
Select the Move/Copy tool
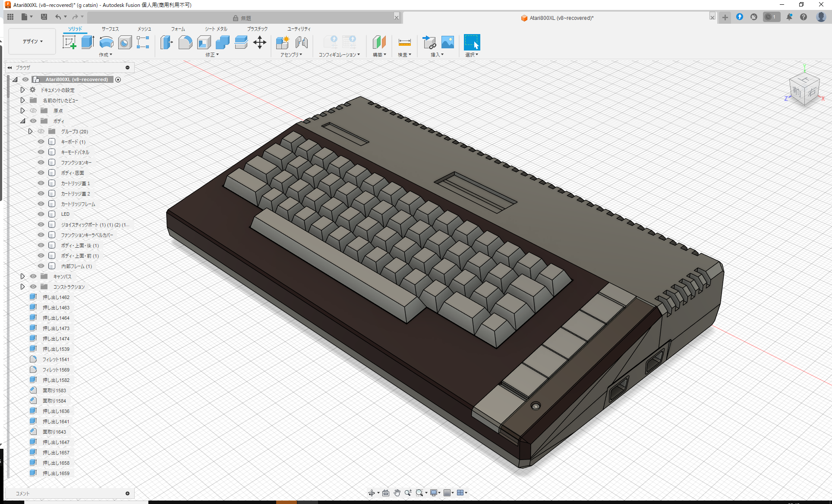pos(259,42)
